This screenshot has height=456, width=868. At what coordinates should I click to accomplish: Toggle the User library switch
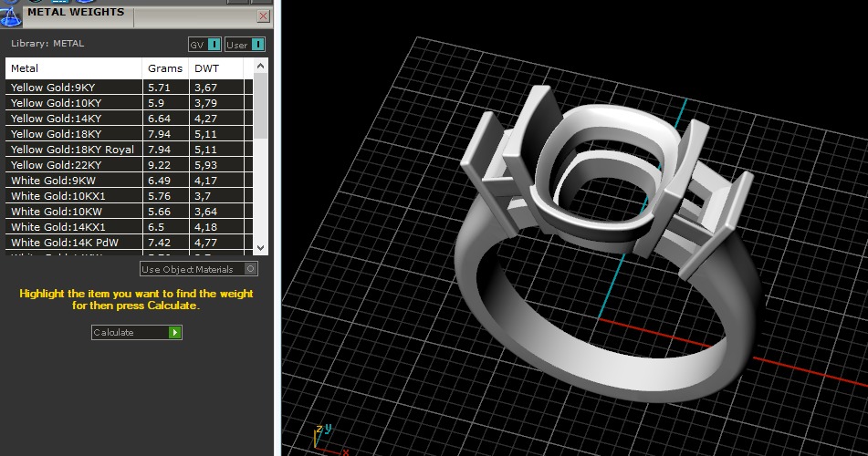[x=245, y=45]
